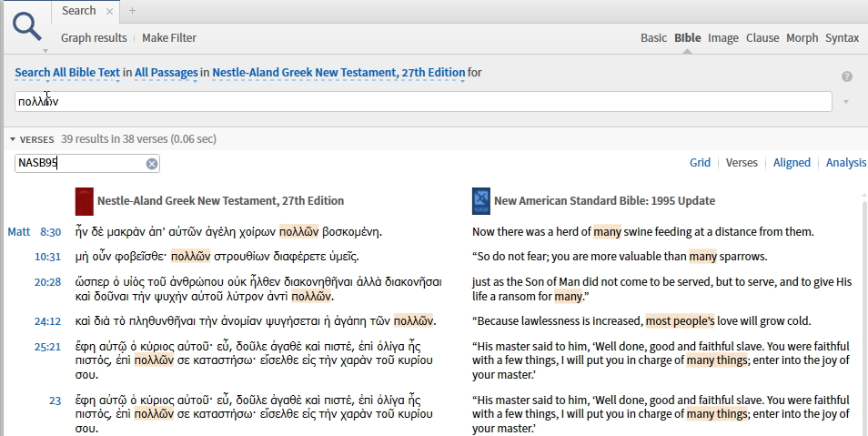Open panel menu arrow below magnifying glass
The height and width of the screenshot is (436, 868).
pyautogui.click(x=45, y=51)
